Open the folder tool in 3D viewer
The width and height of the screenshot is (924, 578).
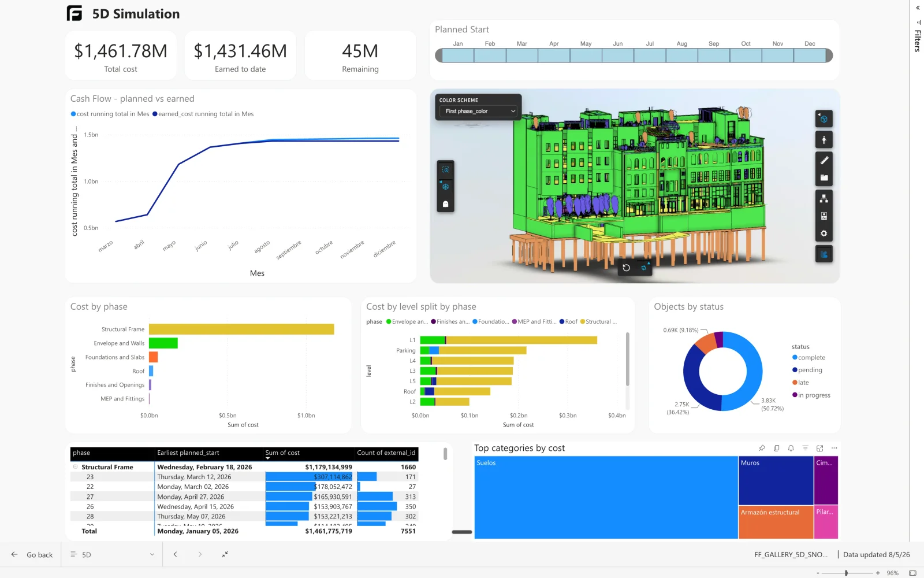pyautogui.click(x=824, y=178)
